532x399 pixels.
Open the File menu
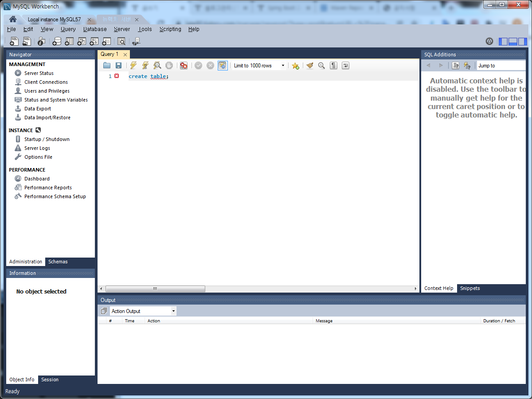tap(12, 29)
